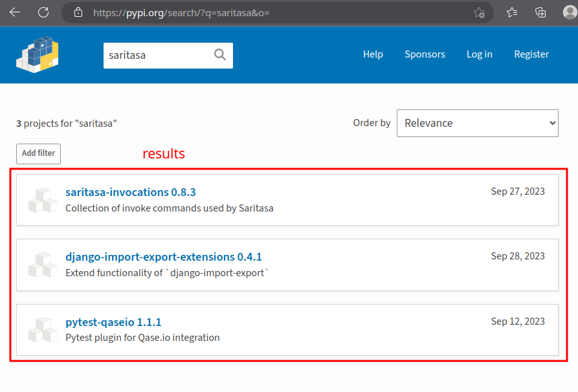Open the Help page

tap(373, 54)
